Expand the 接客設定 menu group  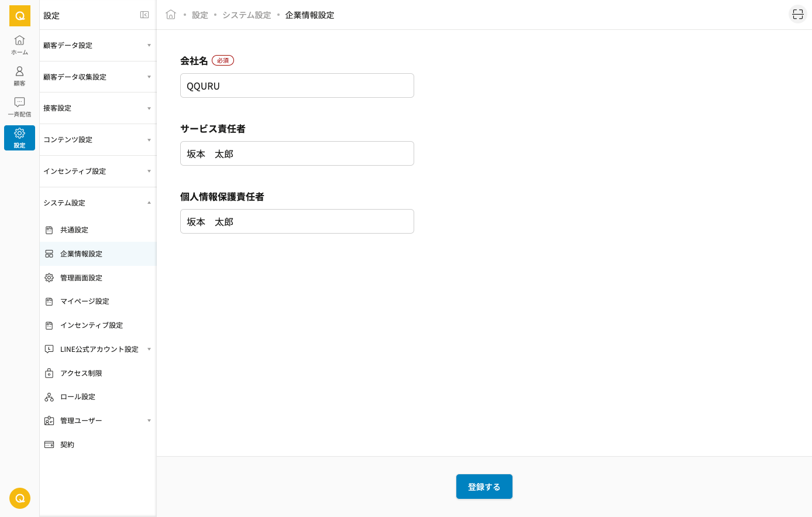coord(97,108)
